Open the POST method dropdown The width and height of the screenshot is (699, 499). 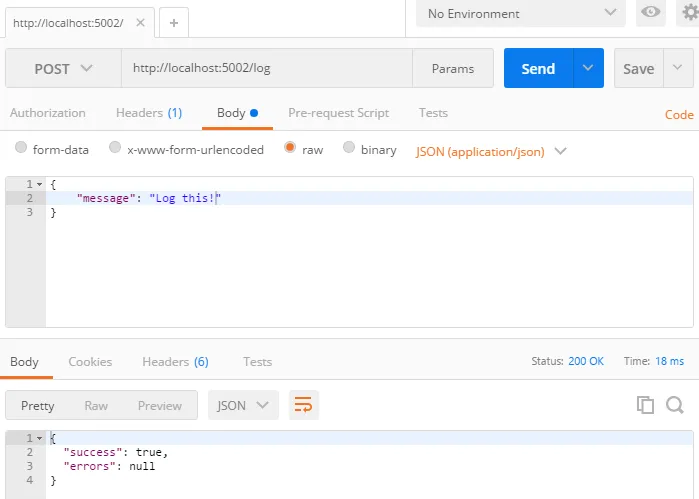pos(63,69)
